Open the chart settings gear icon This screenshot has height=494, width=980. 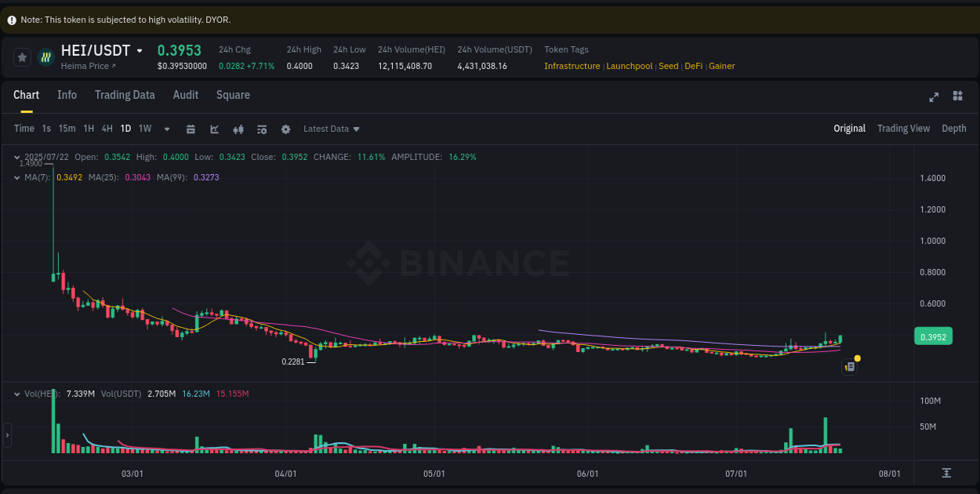[x=285, y=128]
